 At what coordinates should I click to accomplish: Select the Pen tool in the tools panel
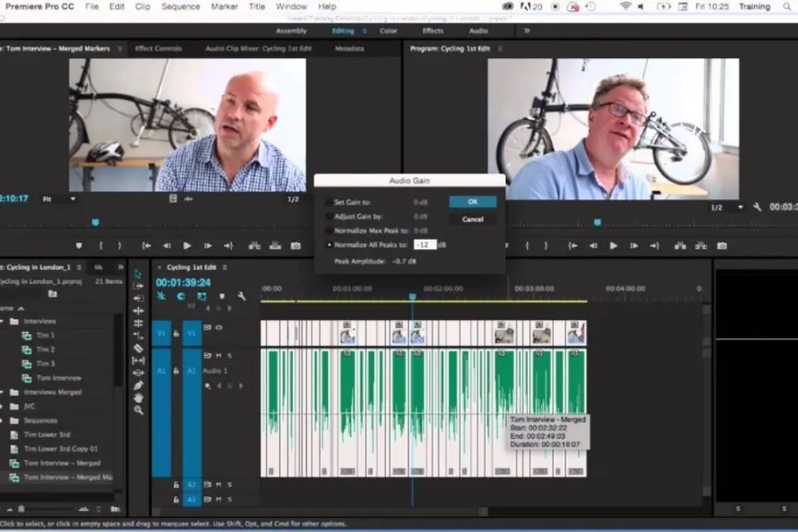(138, 385)
